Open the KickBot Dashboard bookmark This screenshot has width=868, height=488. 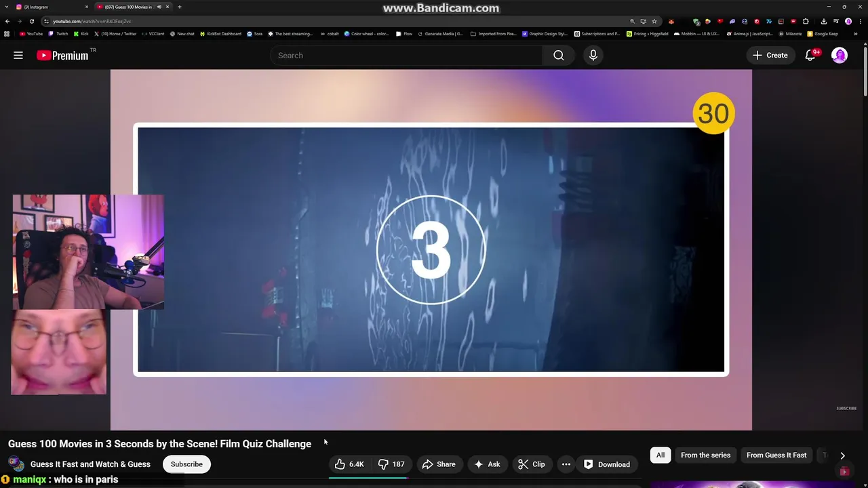tap(220, 33)
